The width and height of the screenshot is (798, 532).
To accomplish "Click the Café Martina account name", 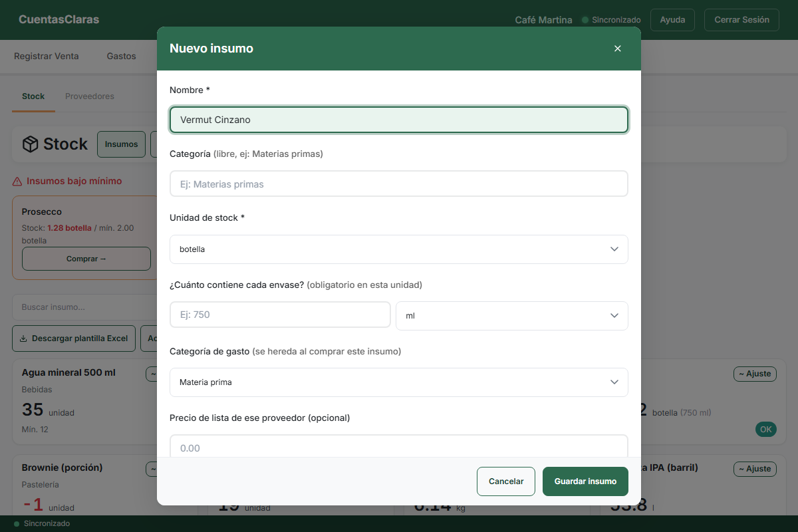I will (543, 20).
